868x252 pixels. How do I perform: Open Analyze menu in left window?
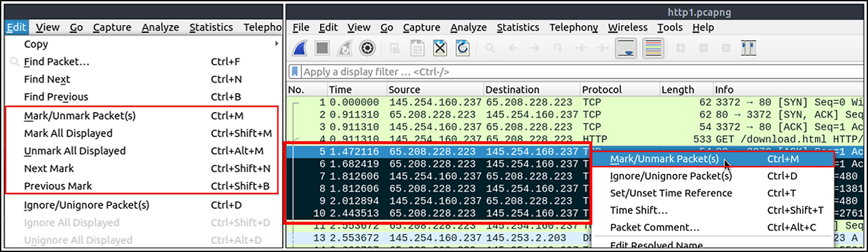coord(161,27)
